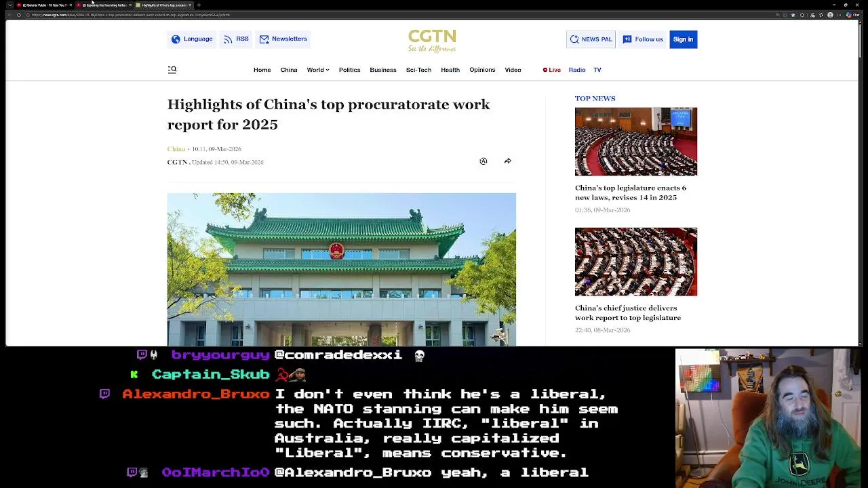This screenshot has height=488, width=868.
Task: Click the CGTN logo
Action: pos(432,41)
